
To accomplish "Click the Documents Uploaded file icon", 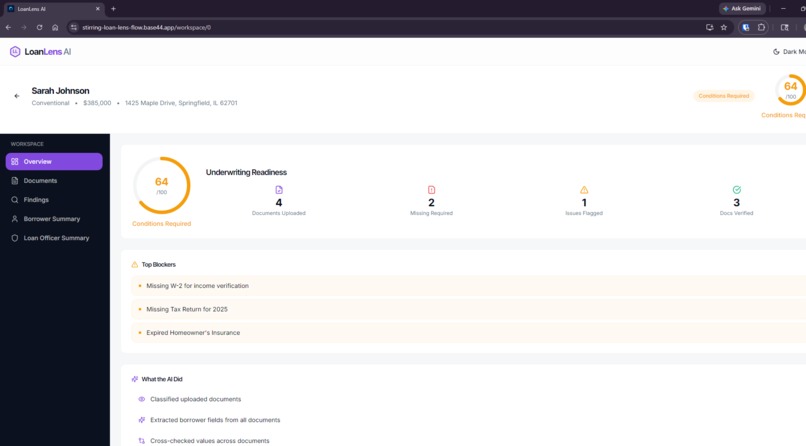I will click(279, 190).
